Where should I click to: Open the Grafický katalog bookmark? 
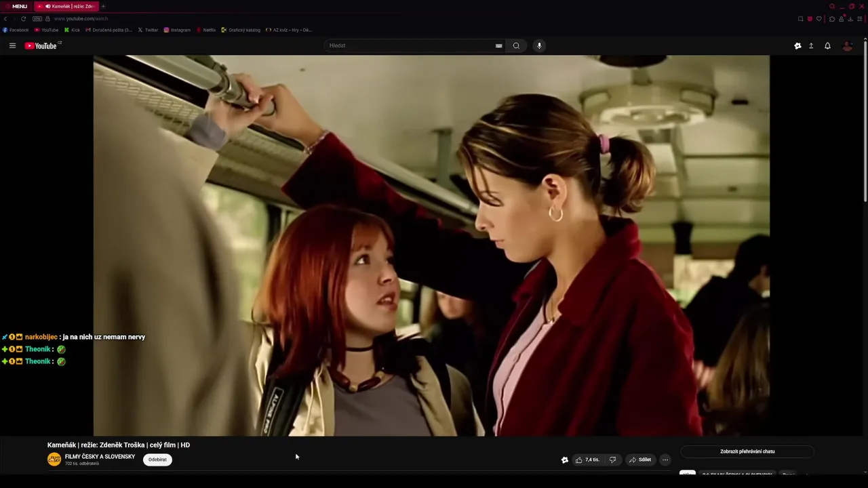(x=241, y=30)
